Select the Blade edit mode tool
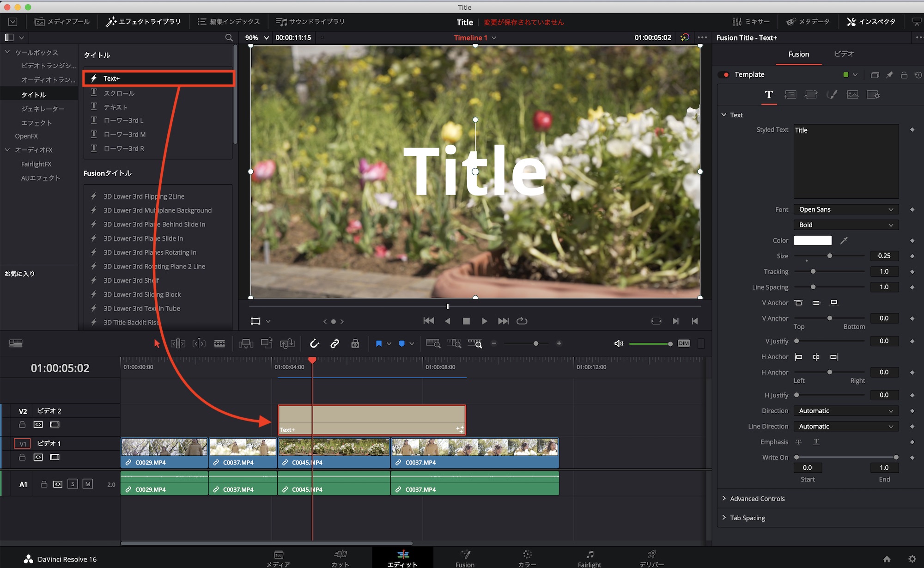Viewport: 924px width, 568px height. pyautogui.click(x=219, y=343)
